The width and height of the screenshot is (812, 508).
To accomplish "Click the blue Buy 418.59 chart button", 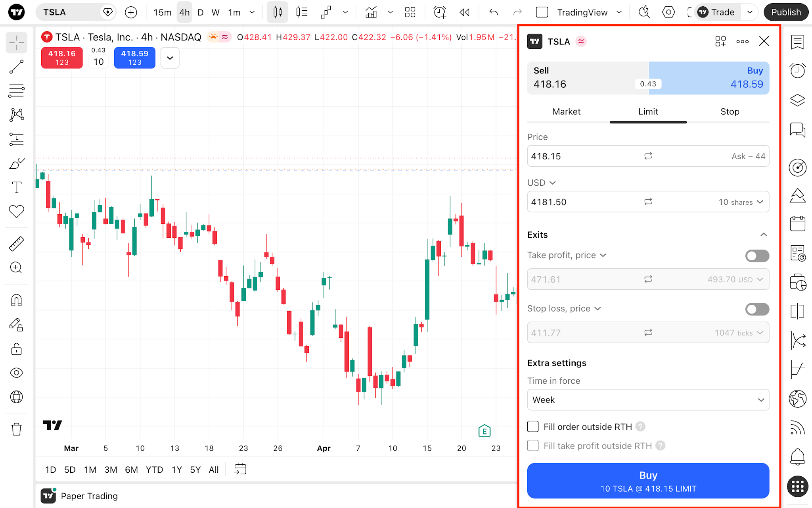I will 135,58.
